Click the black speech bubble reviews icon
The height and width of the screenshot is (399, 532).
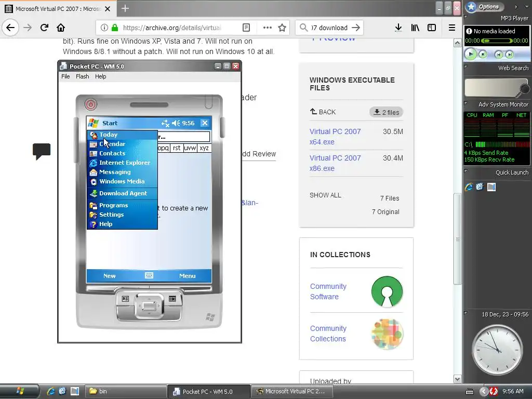coord(42,151)
